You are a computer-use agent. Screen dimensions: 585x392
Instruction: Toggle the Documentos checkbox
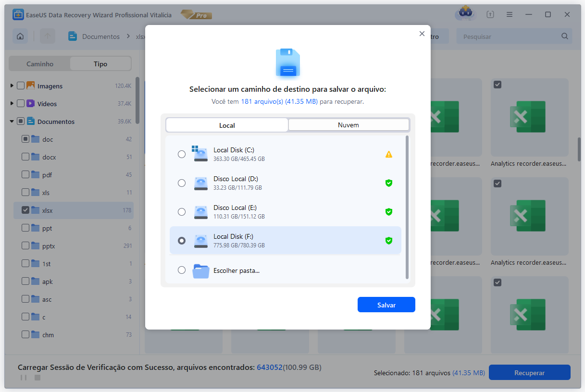pos(21,122)
